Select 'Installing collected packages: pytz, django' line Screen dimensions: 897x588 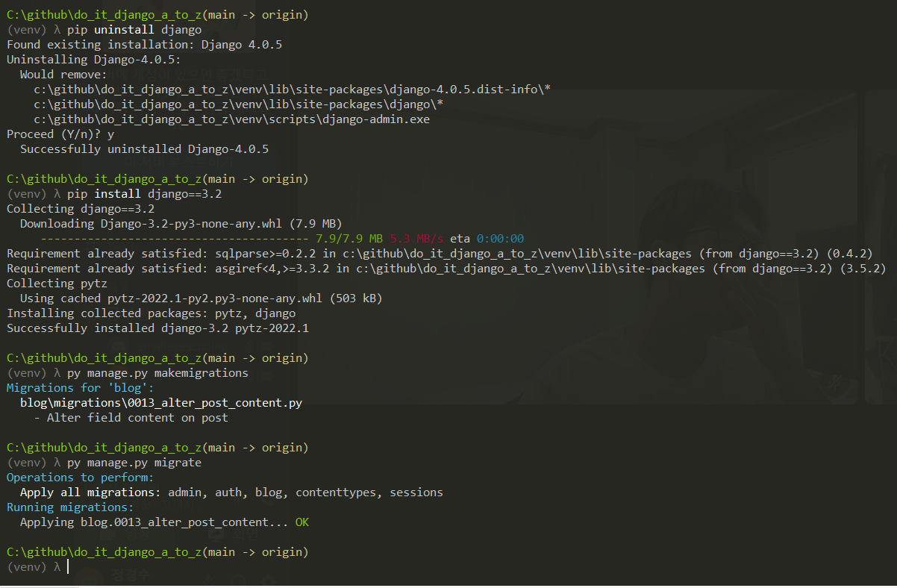coord(151,313)
